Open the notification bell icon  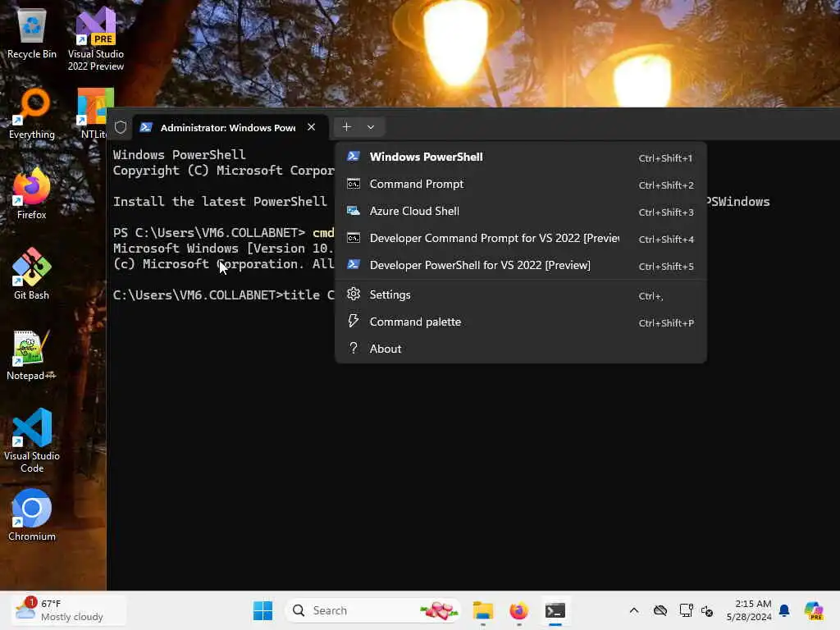point(784,610)
